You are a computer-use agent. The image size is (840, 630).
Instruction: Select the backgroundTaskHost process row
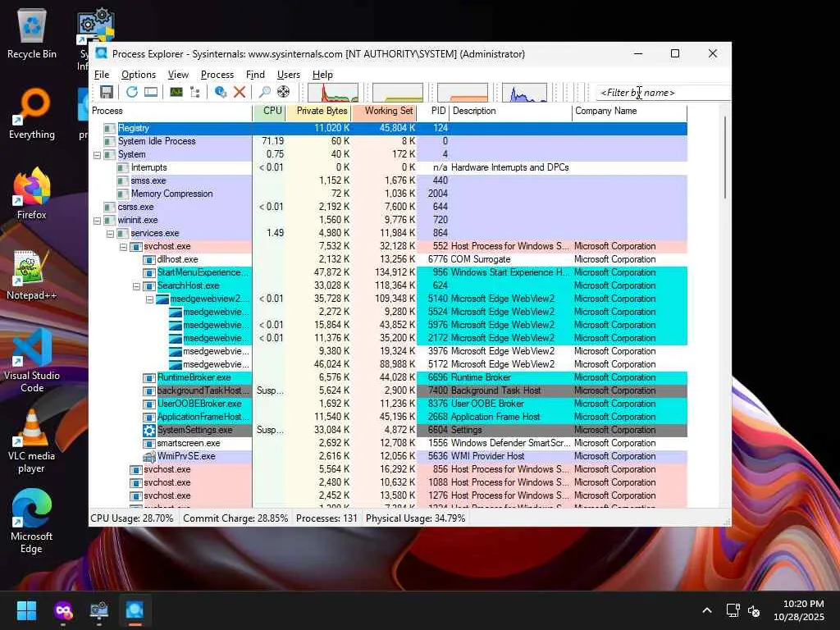(389, 390)
